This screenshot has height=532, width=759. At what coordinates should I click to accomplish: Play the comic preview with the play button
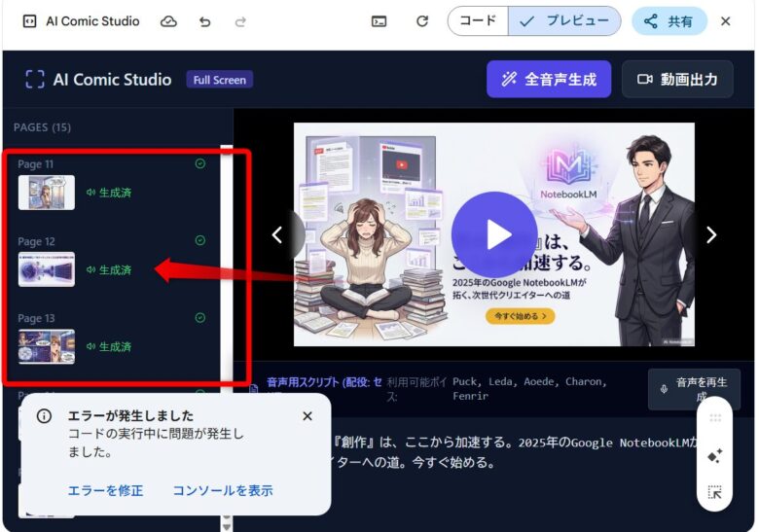click(494, 234)
